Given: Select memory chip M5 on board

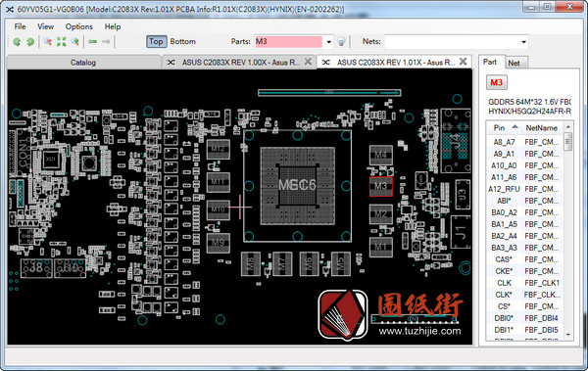Looking at the screenshot, I should pos(341,263).
